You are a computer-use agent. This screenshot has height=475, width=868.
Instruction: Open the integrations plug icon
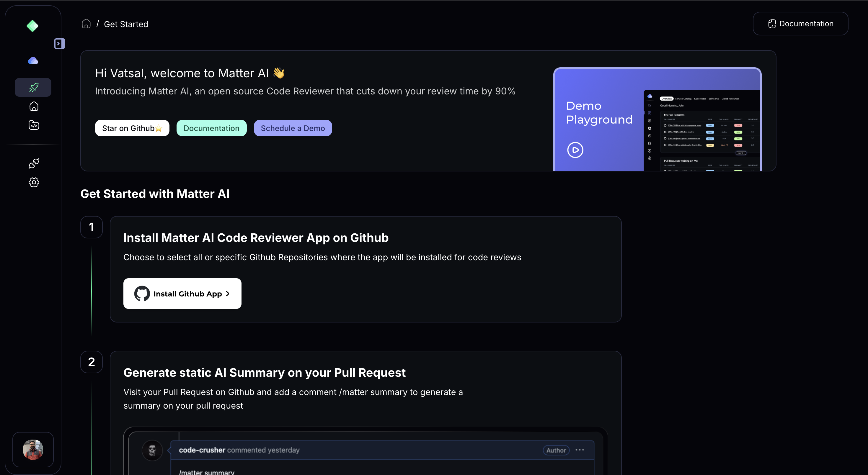34,163
